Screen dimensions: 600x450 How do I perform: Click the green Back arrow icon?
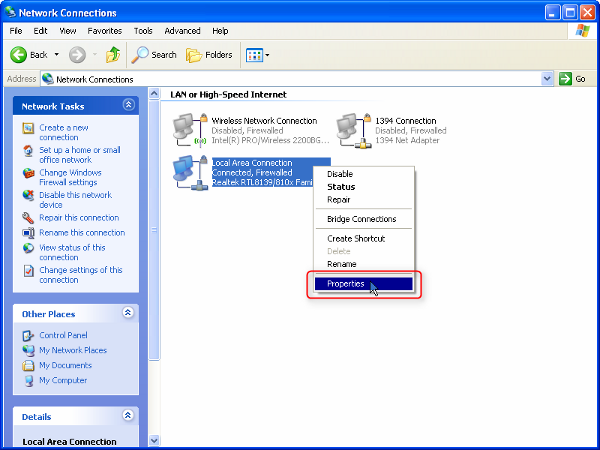[18, 55]
